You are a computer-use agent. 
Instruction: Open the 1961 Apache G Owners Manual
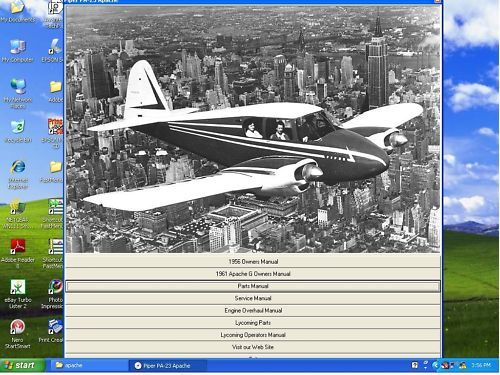click(253, 274)
